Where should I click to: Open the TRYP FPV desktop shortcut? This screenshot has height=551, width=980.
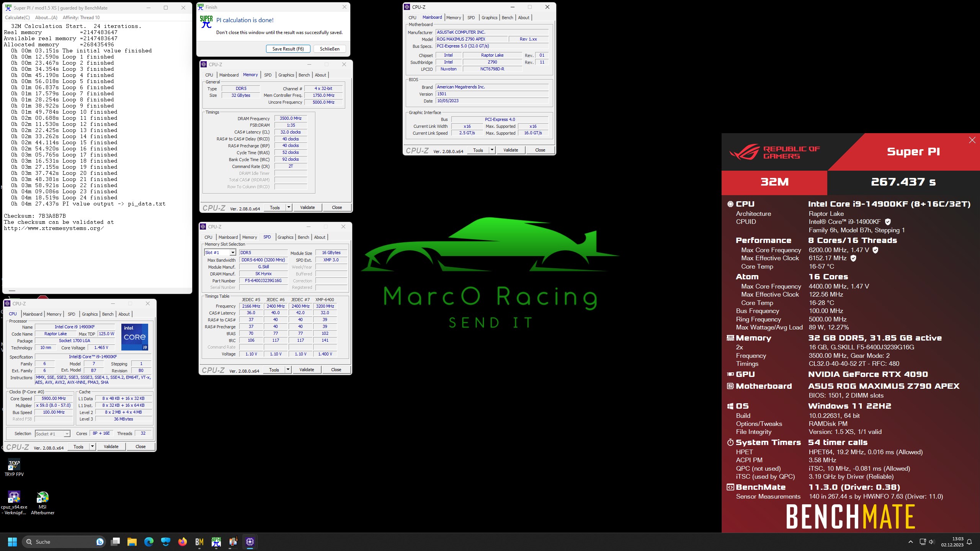point(14,468)
